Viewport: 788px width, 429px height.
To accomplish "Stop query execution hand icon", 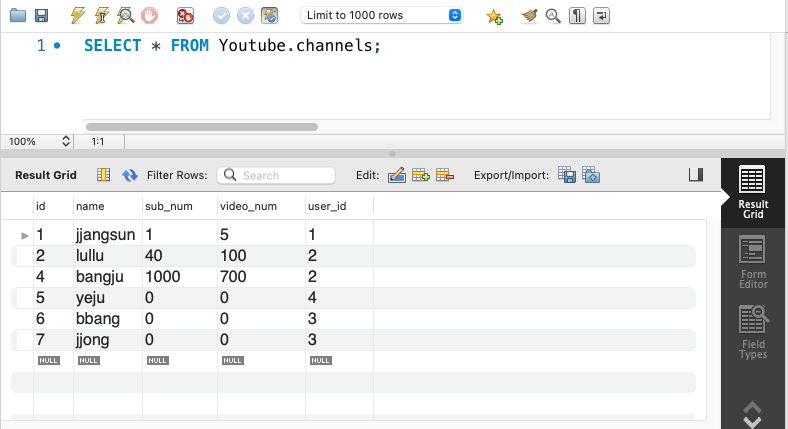I will [149, 16].
